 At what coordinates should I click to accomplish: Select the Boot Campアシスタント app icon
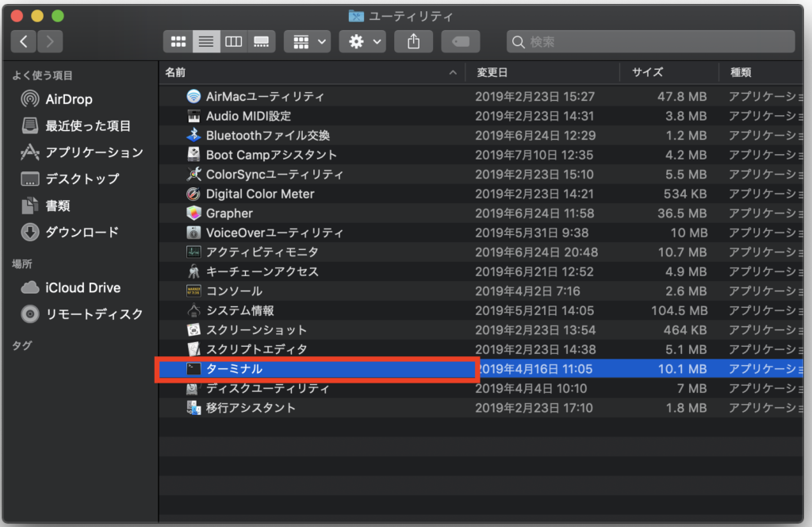click(193, 155)
